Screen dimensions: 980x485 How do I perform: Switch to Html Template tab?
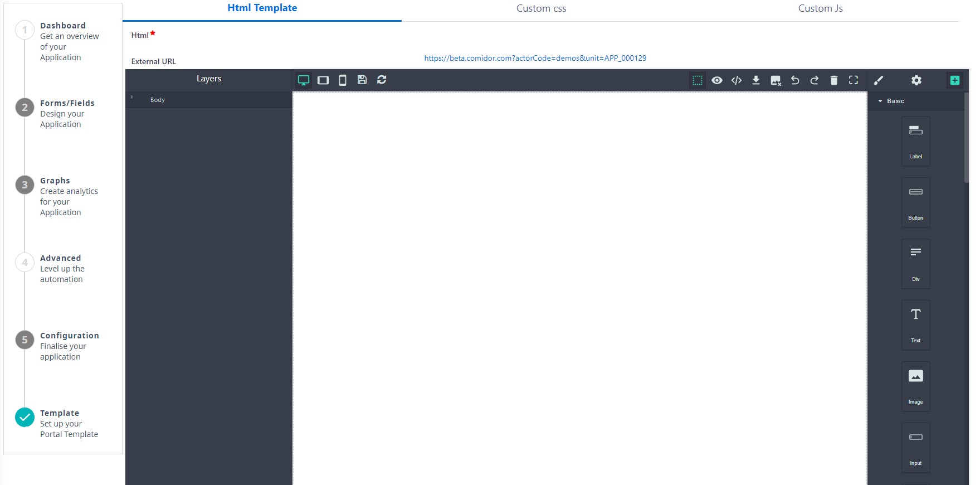point(262,8)
